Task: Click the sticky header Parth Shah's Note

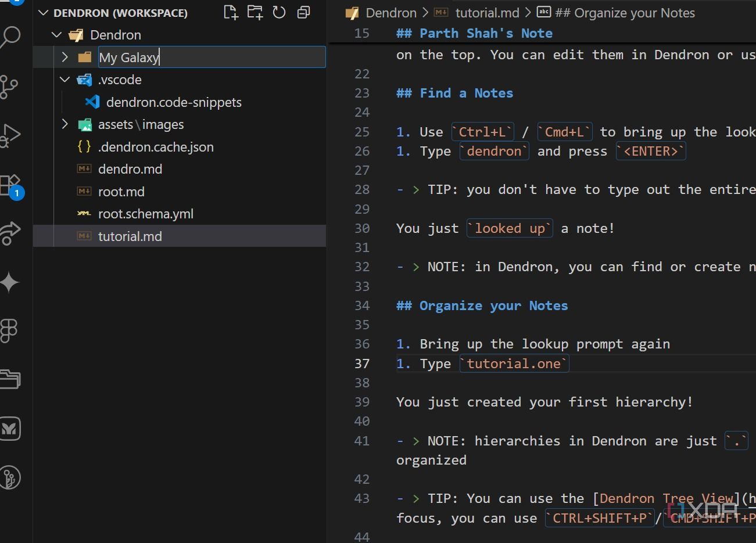Action: (x=475, y=33)
